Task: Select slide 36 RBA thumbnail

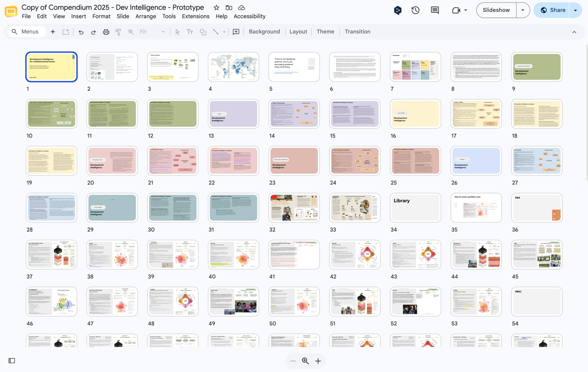Action: [x=537, y=208]
